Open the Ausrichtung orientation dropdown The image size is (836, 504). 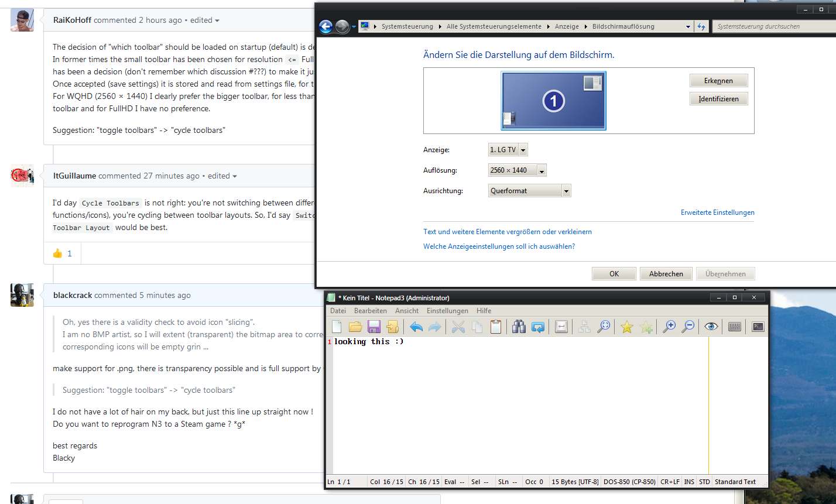[x=566, y=190]
